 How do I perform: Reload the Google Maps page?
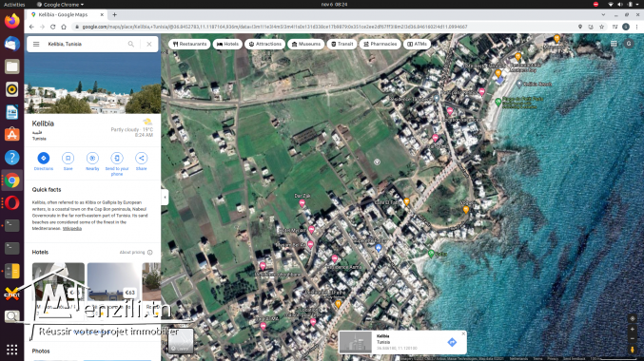pos(52,27)
